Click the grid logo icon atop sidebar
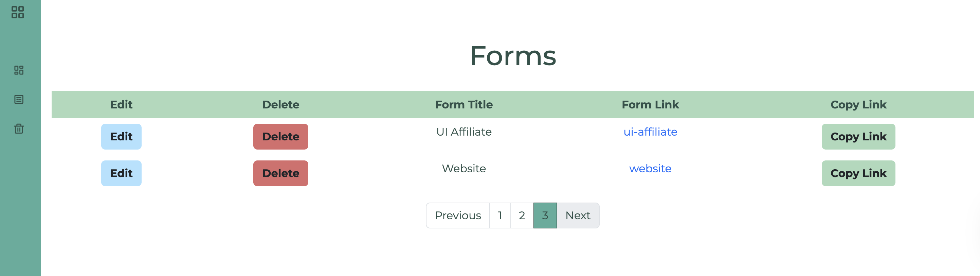The image size is (980, 276). [x=18, y=12]
